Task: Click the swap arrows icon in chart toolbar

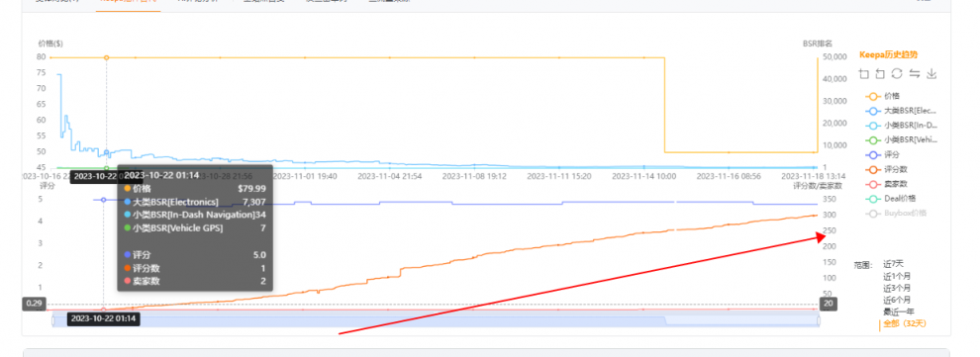Action: [915, 73]
